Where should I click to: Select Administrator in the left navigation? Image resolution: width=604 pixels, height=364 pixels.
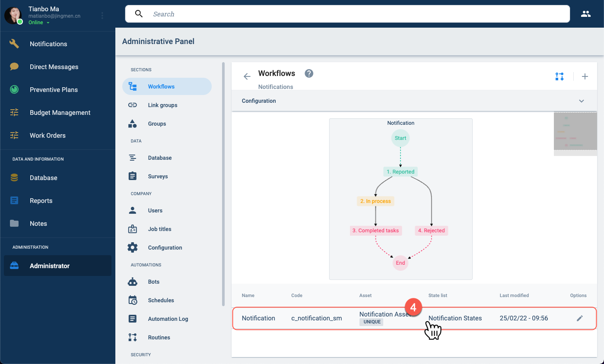coord(58,266)
